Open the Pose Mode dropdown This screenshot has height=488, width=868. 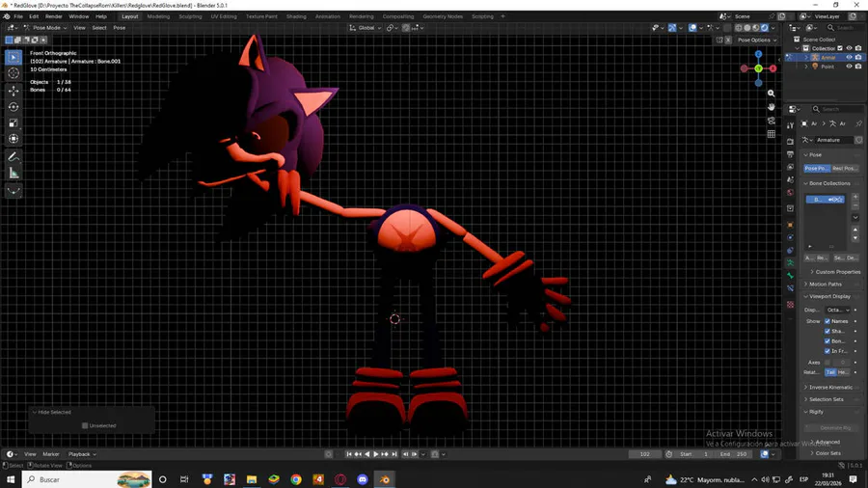44,28
